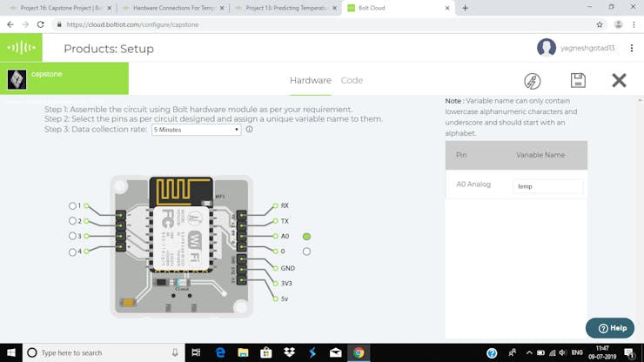Open the Chrome profile icon
The height and width of the screenshot is (362, 644).
[618, 24]
